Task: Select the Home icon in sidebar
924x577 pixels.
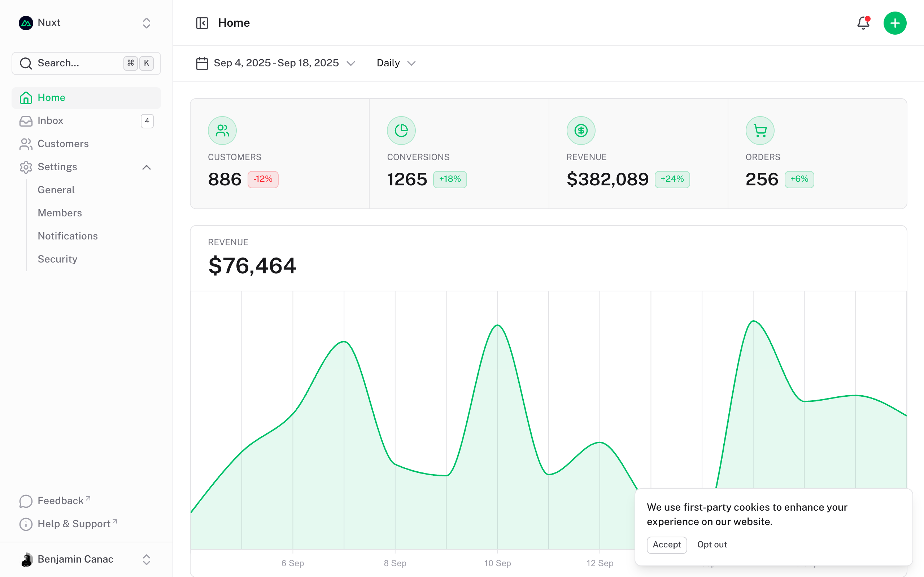Action: tap(26, 98)
